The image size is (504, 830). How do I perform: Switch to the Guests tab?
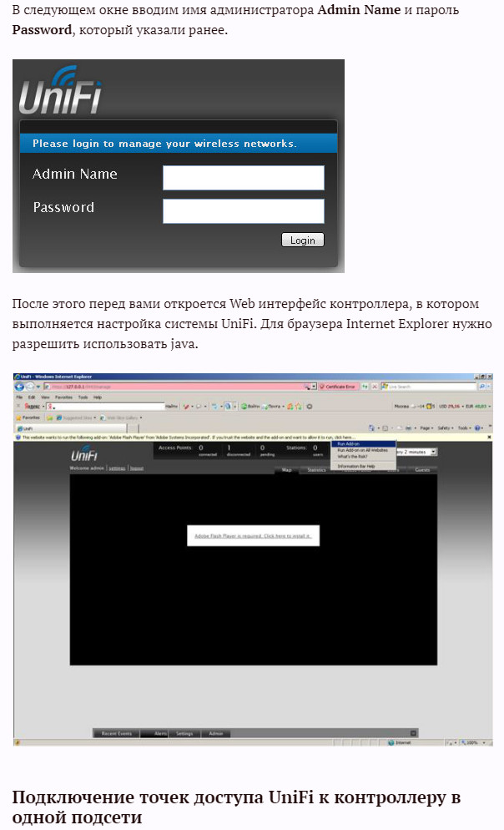(x=422, y=470)
